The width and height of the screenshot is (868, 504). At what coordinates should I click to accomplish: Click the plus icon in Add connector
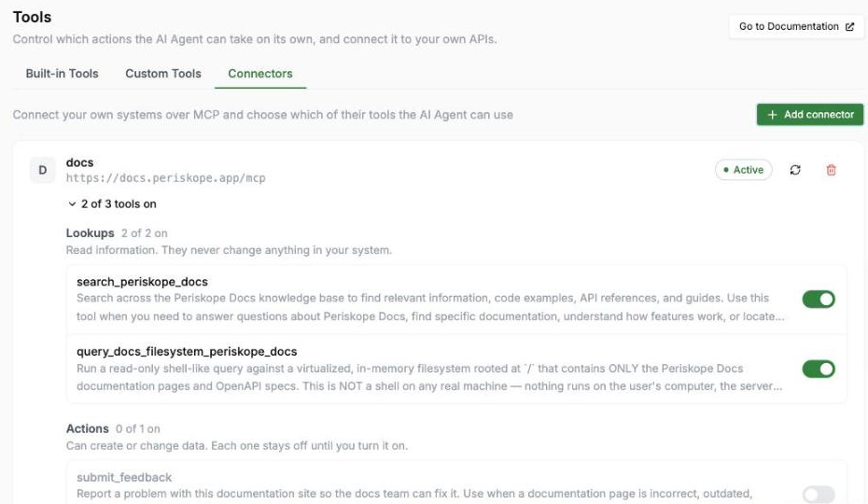772,115
